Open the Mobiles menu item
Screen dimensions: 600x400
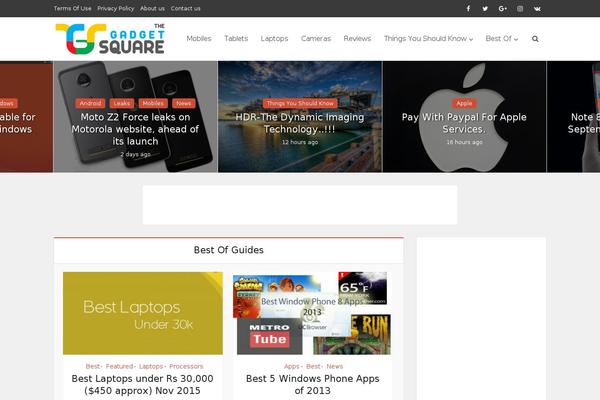[199, 39]
